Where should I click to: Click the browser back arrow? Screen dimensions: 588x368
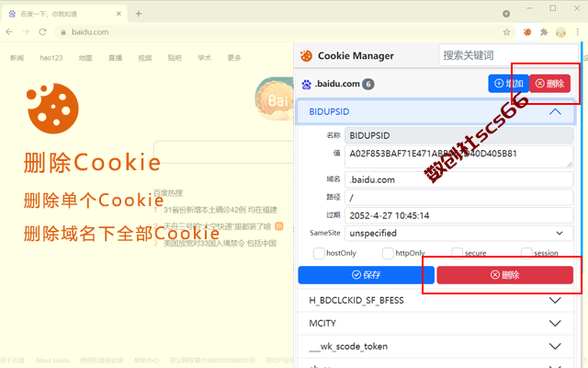click(x=9, y=32)
